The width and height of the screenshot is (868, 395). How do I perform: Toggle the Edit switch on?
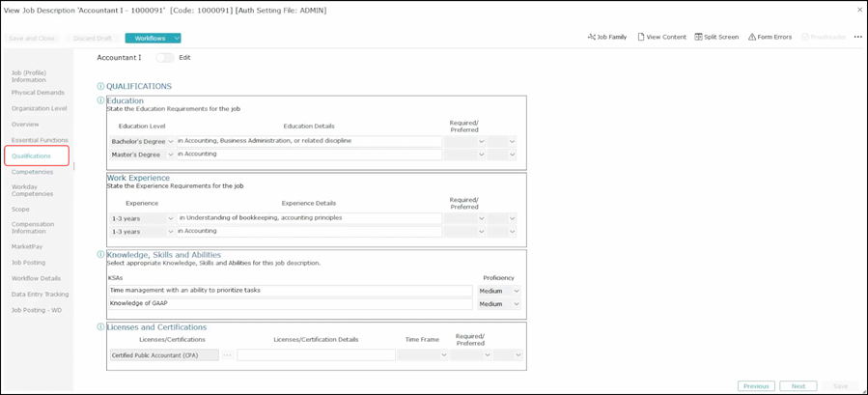tap(165, 58)
